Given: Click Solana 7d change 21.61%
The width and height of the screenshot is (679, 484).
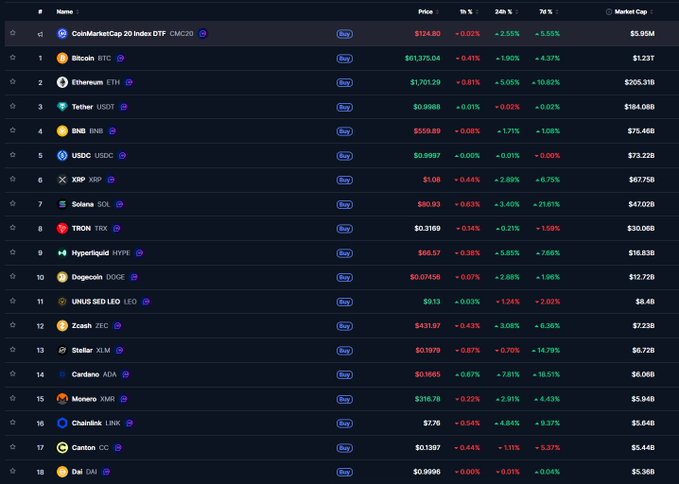Looking at the screenshot, I should coord(546,204).
